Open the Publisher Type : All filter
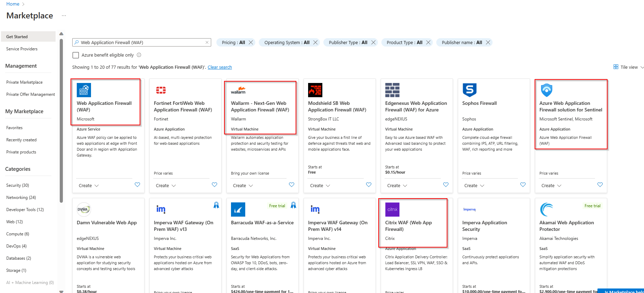 pos(348,42)
